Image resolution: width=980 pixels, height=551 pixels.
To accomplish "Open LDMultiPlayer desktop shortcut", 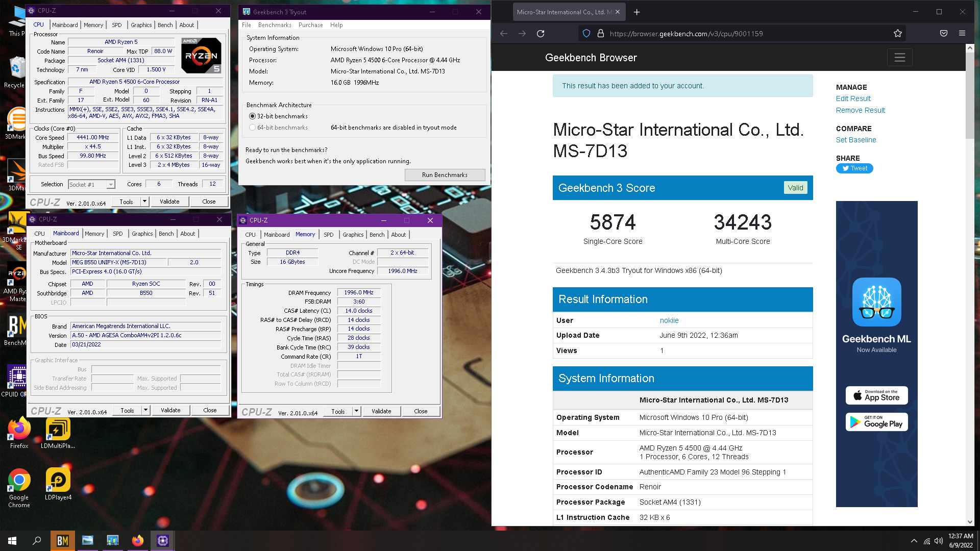I will (x=58, y=433).
